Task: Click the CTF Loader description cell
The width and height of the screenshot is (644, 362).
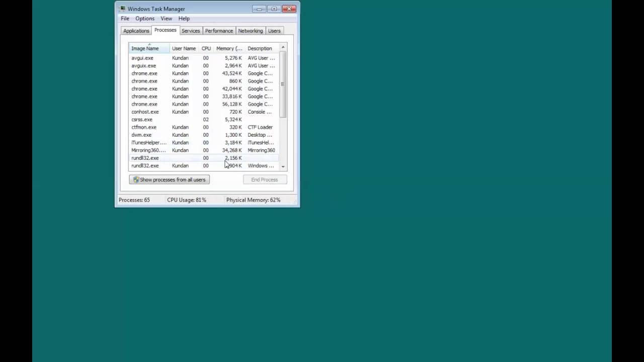Action: point(260,127)
